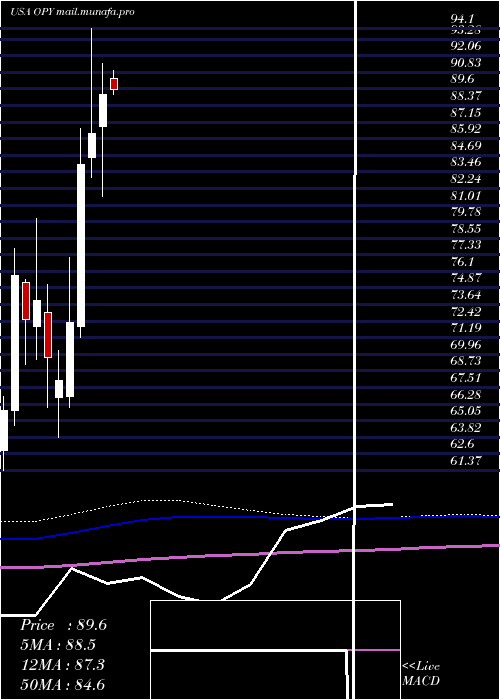Image resolution: width=500 pixels, height=700 pixels.
Task: Click the 72.42 price axis label
Action: 466,312
